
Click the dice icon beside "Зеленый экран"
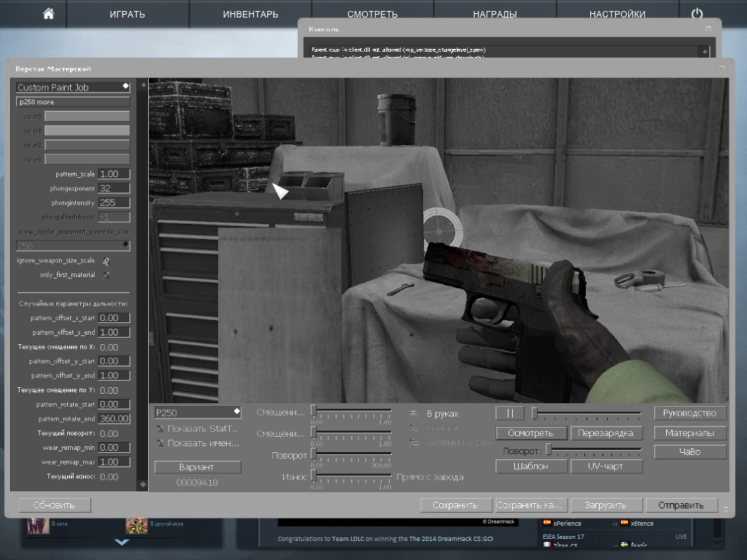pyautogui.click(x=414, y=441)
